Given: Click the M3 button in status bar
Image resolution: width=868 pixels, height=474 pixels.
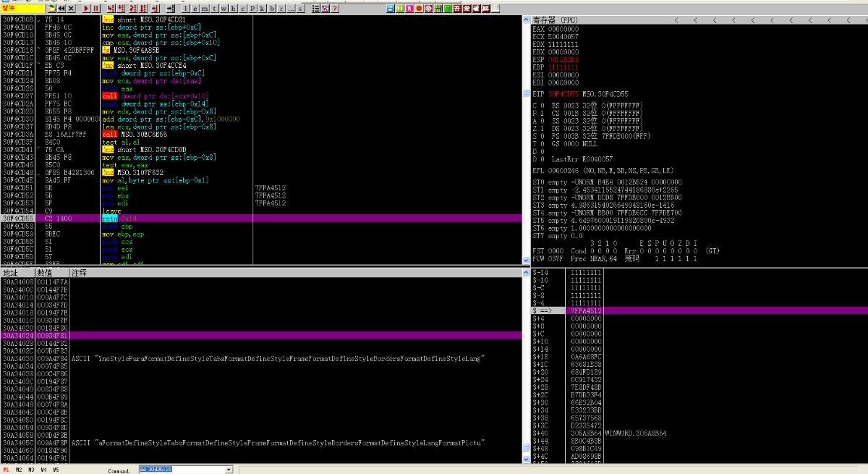Looking at the screenshot, I should [x=30, y=470].
